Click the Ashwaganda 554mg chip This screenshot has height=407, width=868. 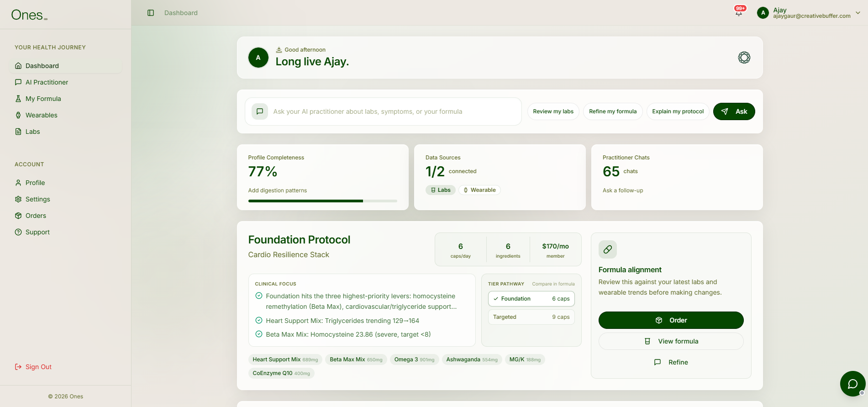tap(472, 359)
